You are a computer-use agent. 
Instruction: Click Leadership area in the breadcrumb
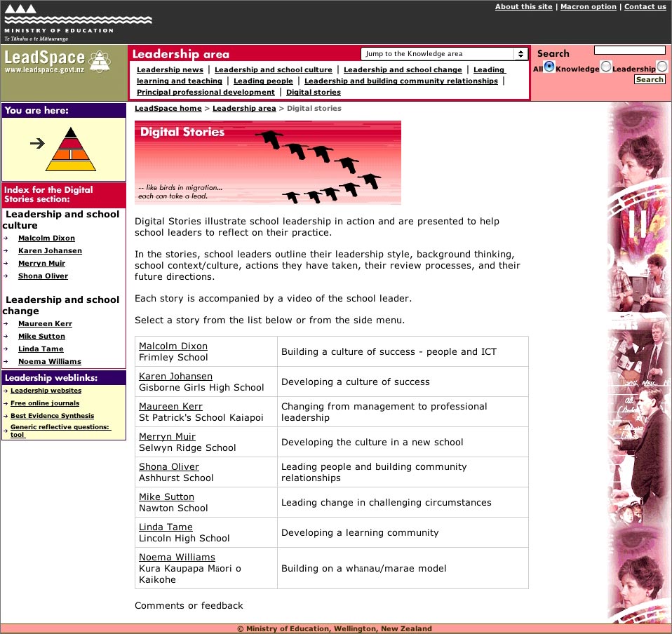click(x=244, y=108)
